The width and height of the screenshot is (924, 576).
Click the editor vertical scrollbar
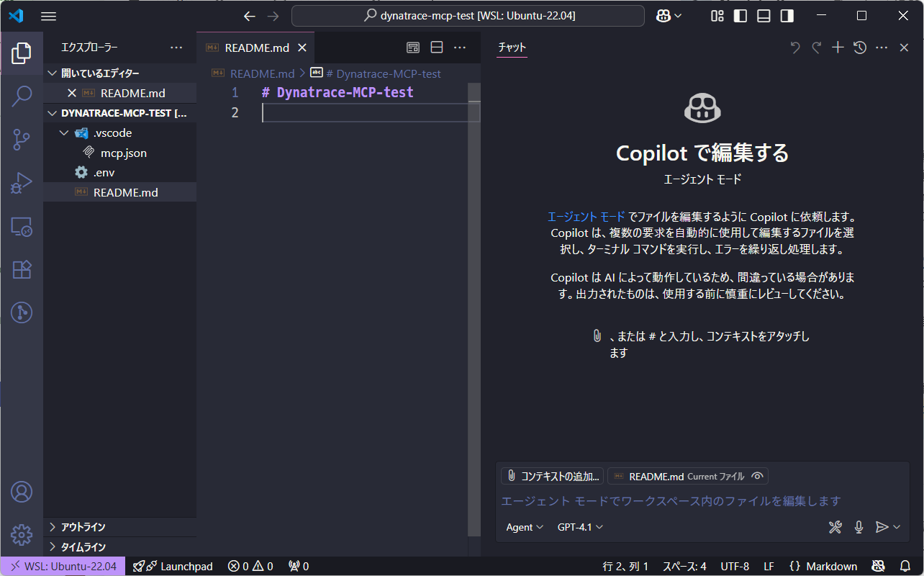pyautogui.click(x=474, y=310)
